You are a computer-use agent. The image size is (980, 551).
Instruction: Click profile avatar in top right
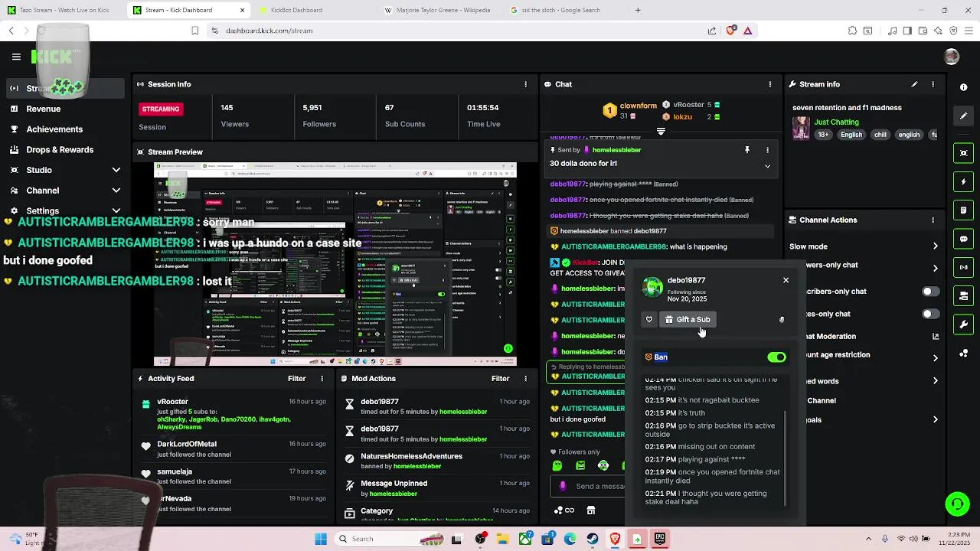click(952, 57)
